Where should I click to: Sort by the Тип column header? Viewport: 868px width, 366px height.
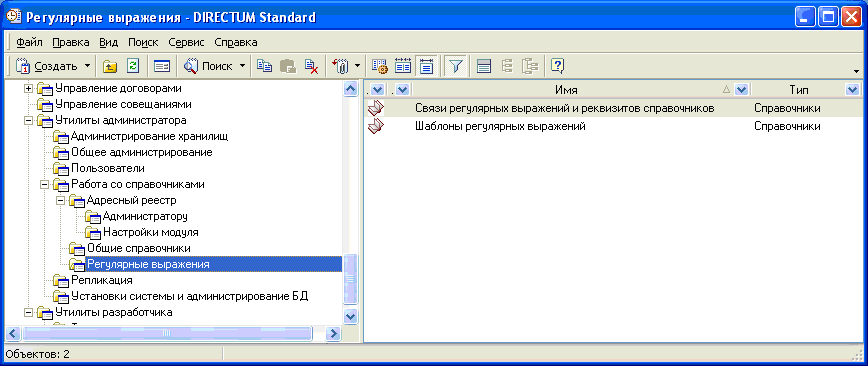click(x=798, y=90)
